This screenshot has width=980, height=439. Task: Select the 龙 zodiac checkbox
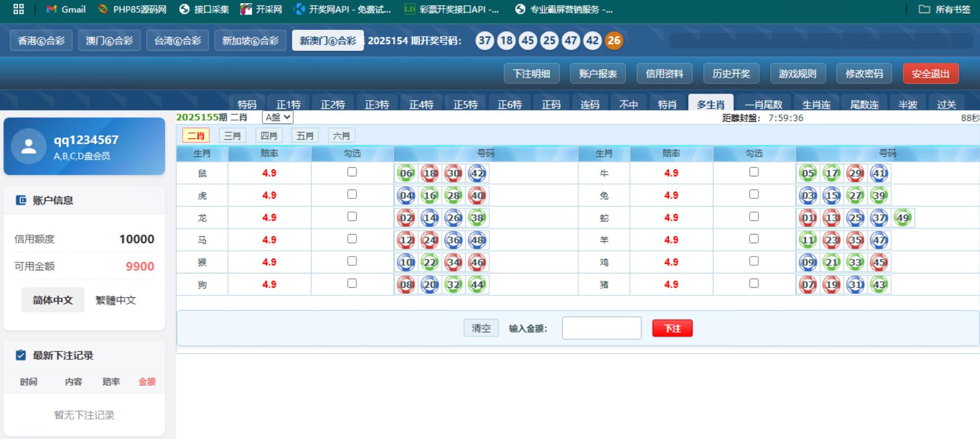(352, 217)
